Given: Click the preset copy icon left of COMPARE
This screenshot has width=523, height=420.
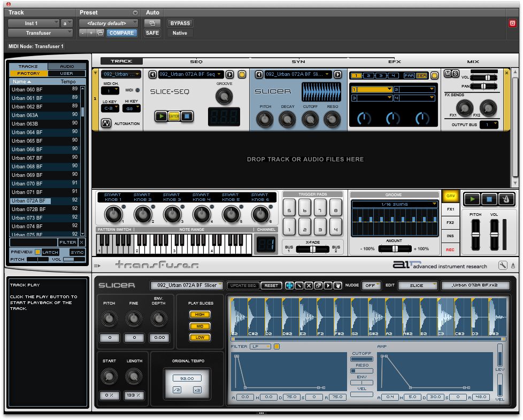Looking at the screenshot, I should click(99, 33).
